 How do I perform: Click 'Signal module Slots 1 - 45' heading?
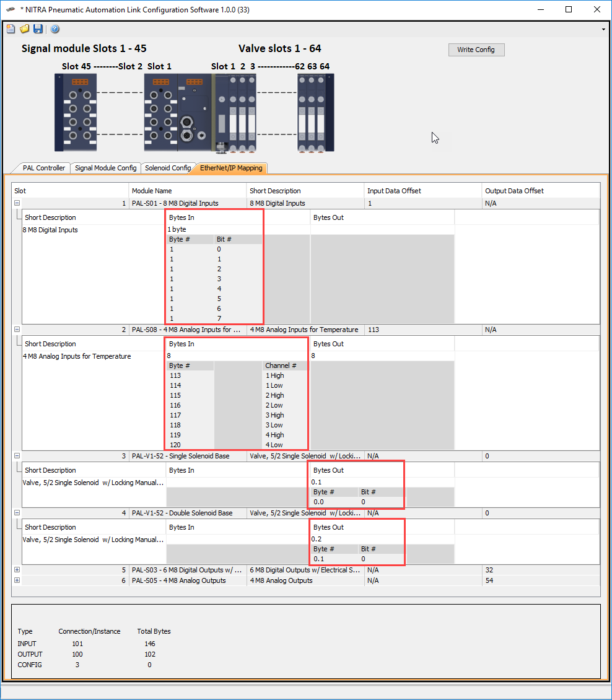pyautogui.click(x=84, y=48)
